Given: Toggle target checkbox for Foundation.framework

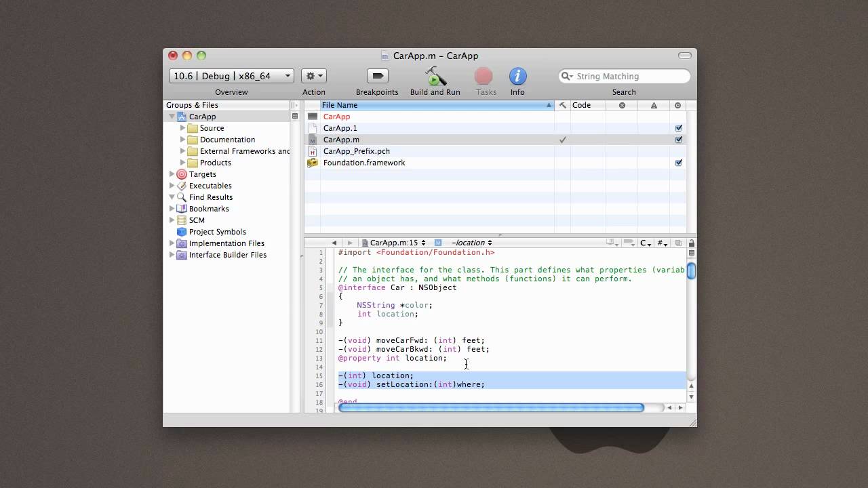Looking at the screenshot, I should click(x=679, y=163).
